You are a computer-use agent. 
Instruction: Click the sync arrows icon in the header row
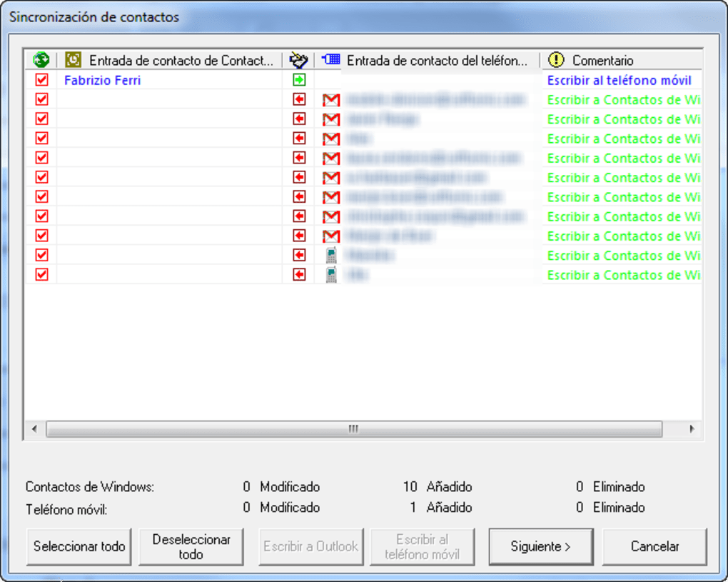click(300, 59)
